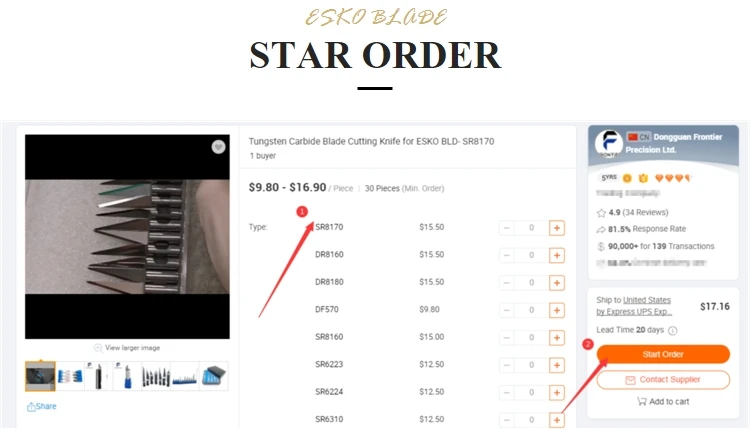Click plus button for SR6310 row
The width and height of the screenshot is (750, 429).
557,420
